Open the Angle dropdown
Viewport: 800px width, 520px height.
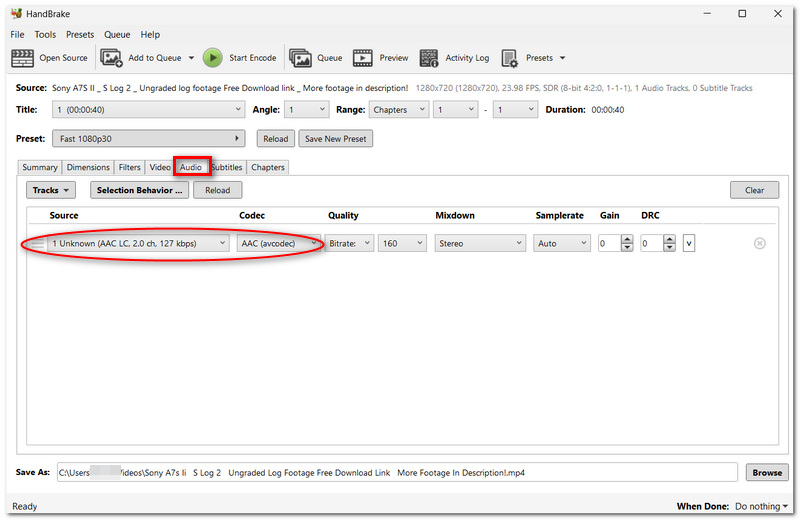[x=306, y=110]
